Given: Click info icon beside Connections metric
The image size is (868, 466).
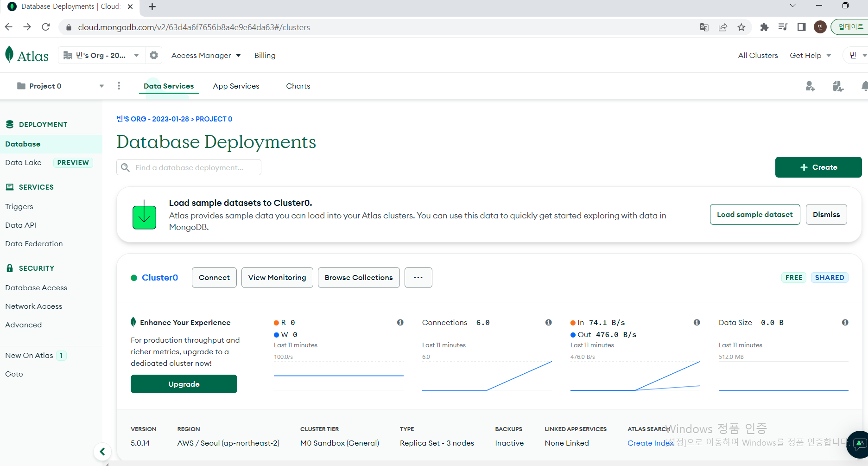Looking at the screenshot, I should (x=549, y=322).
